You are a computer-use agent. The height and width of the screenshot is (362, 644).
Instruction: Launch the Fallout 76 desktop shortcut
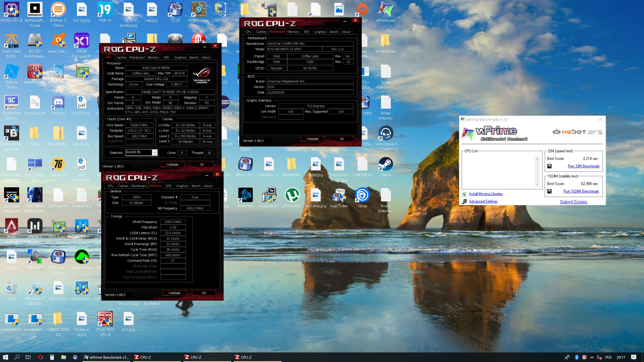tap(58, 166)
